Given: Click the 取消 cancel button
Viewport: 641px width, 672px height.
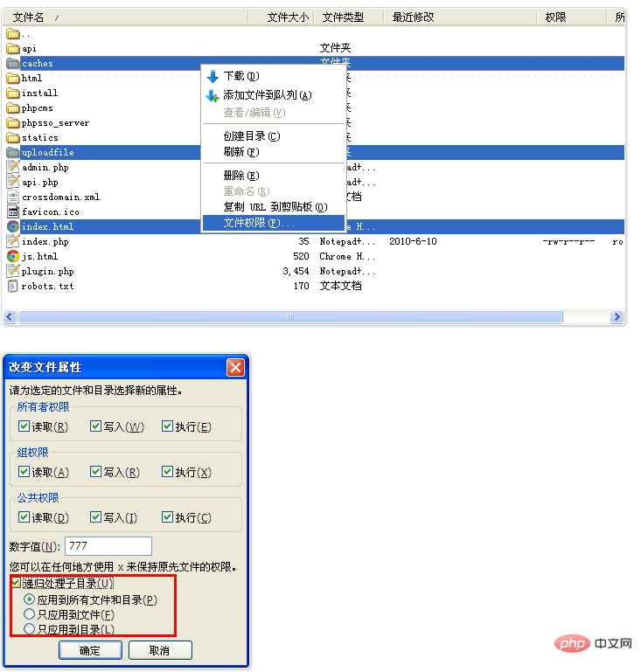Looking at the screenshot, I should click(160, 650).
